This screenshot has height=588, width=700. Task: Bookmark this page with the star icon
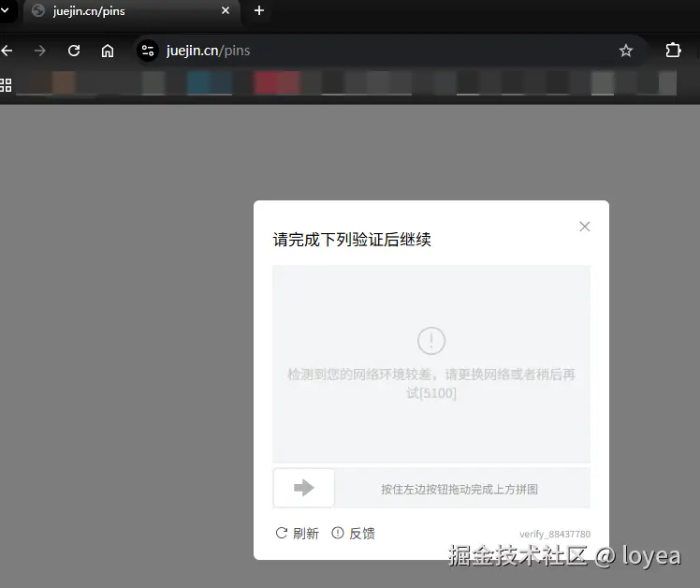point(626,51)
